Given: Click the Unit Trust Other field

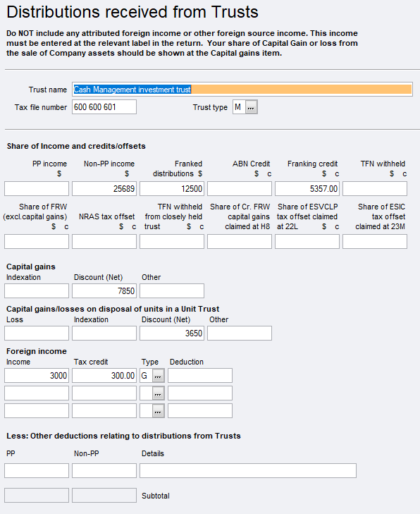Looking at the screenshot, I should [240, 333].
